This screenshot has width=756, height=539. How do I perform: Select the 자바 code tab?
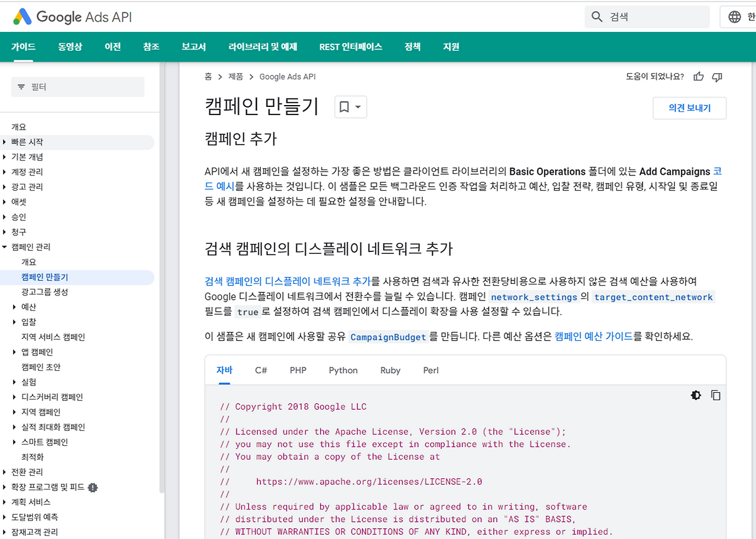point(224,370)
